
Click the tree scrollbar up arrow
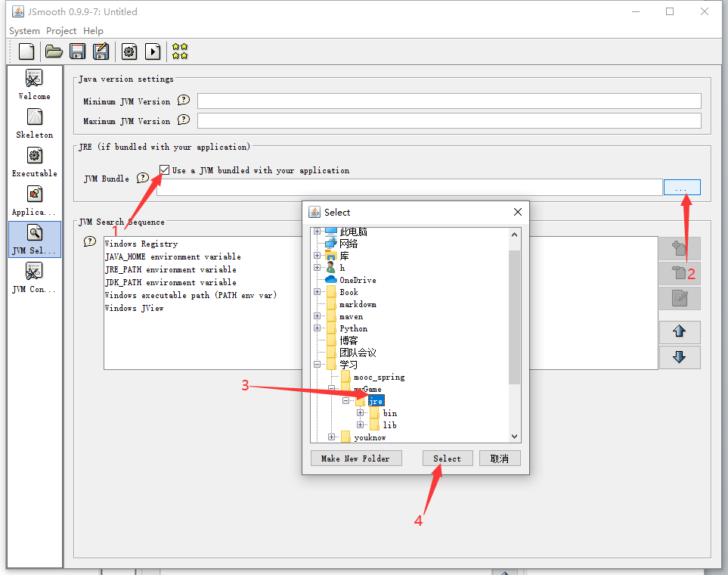click(x=514, y=235)
